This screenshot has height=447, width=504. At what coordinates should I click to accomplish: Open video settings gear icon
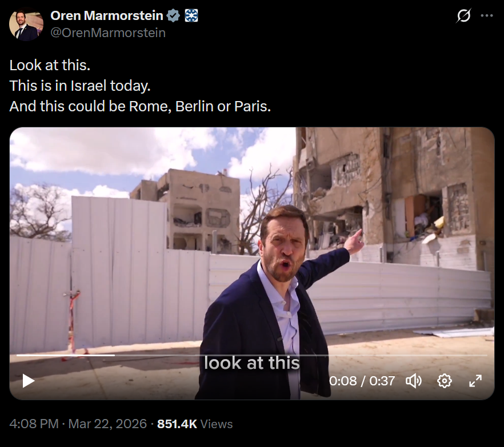click(x=445, y=381)
